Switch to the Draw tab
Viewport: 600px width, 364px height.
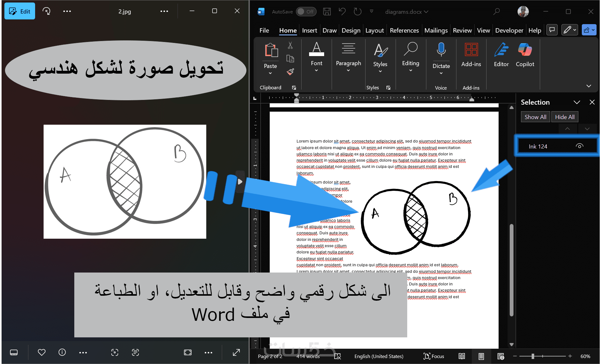coord(329,30)
